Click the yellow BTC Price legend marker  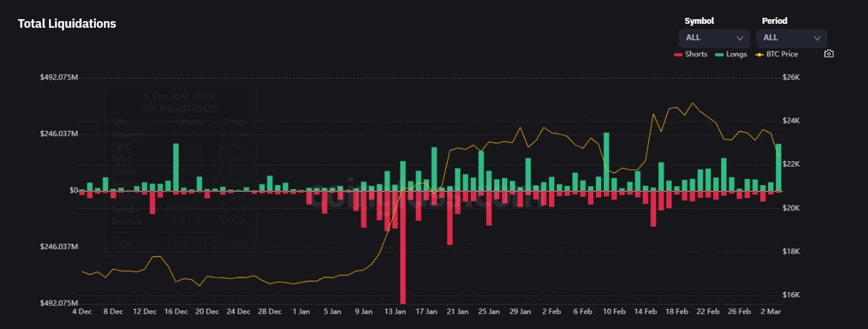pos(759,54)
